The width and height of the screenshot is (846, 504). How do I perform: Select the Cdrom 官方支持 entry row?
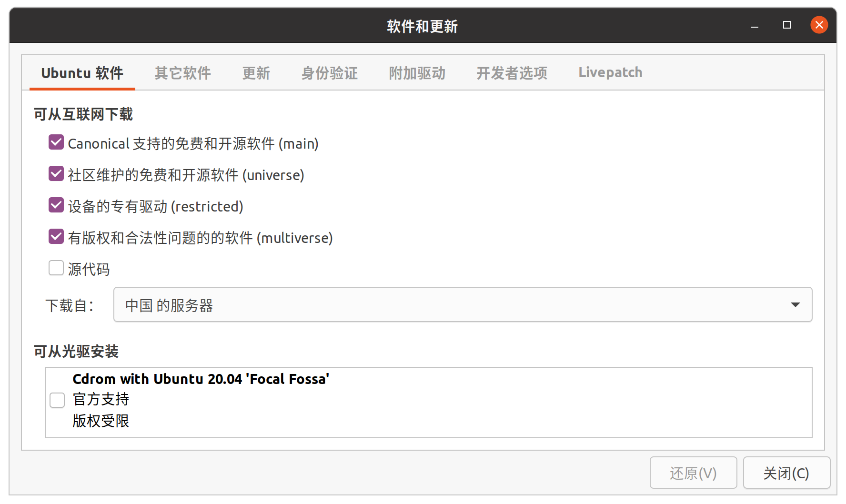238,400
